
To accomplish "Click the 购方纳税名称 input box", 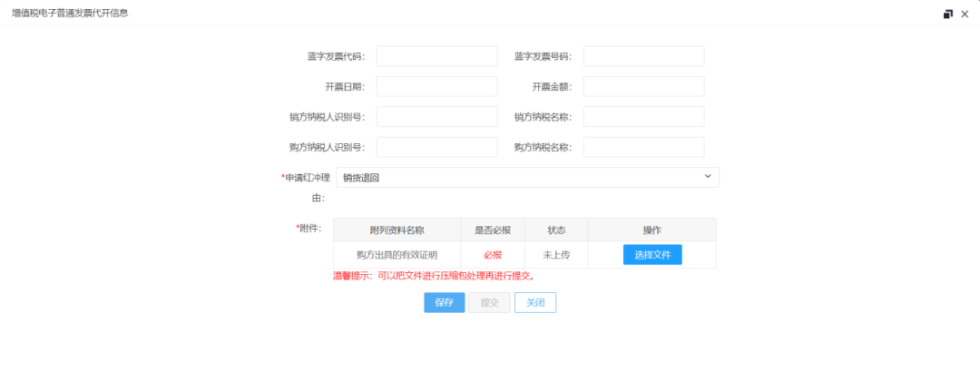I will (x=643, y=147).
